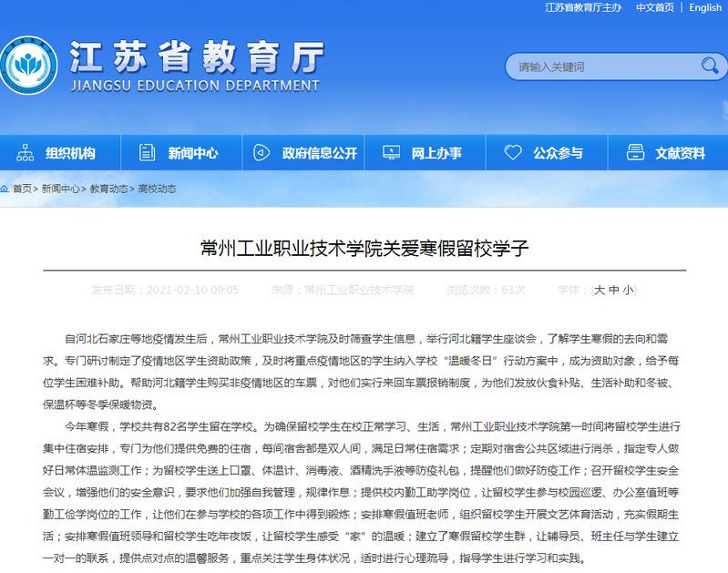
Task: Go to 中文首页 link at top
Action: coord(654,7)
